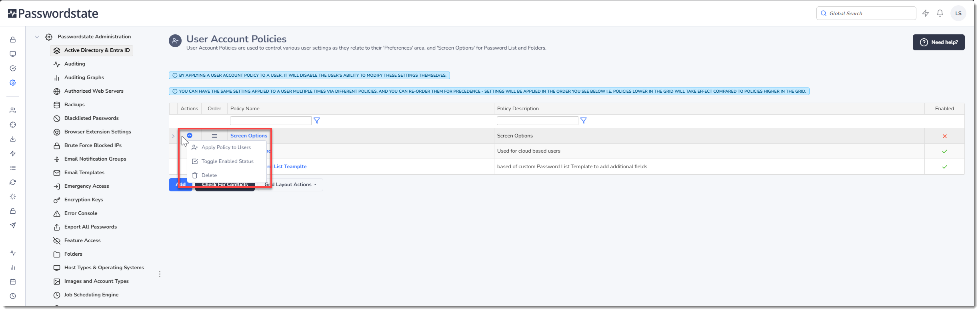Expand the Screen Options row details arrow
This screenshot has width=980, height=312.
pos(173,136)
